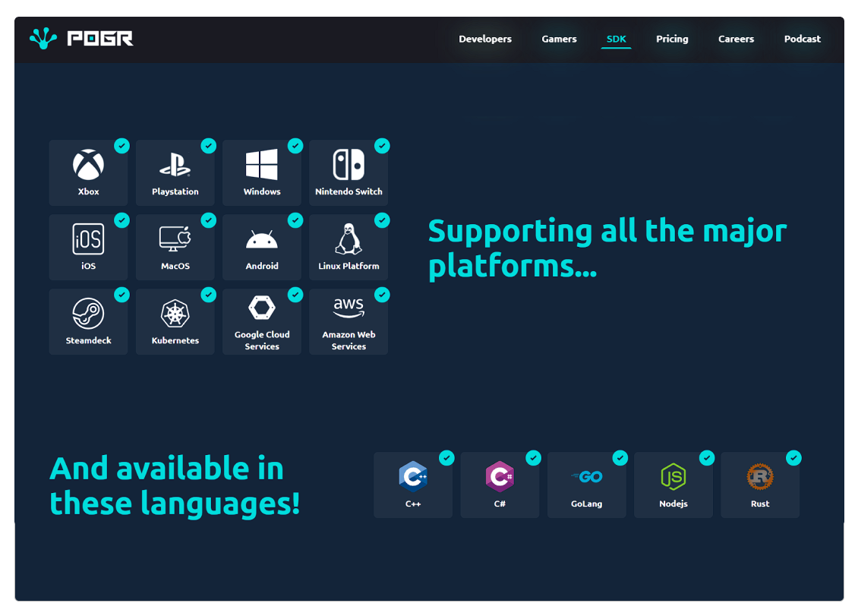Screen dimensions: 858x616
Task: Click the checkmark on Amazon Web Services card
Action: (382, 295)
